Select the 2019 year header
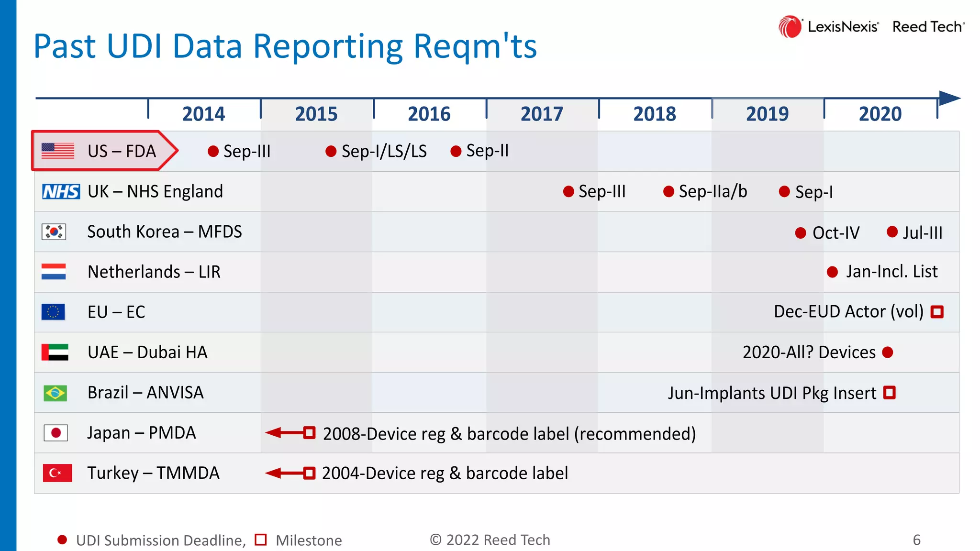 click(767, 114)
